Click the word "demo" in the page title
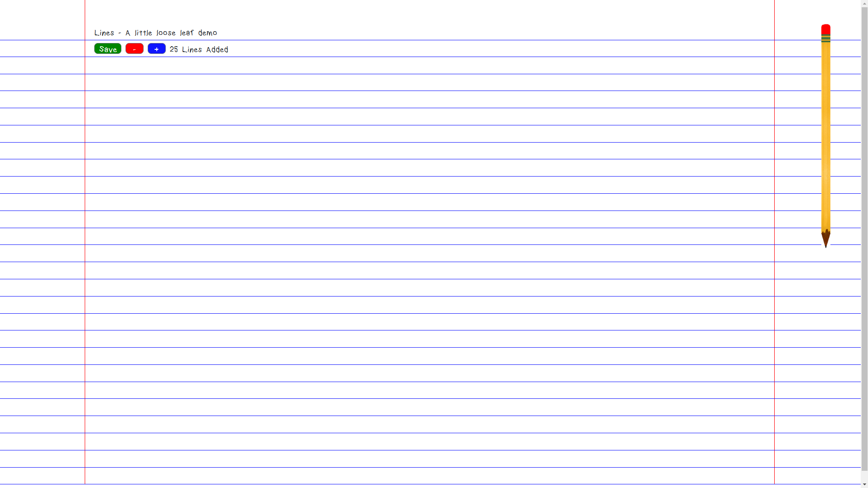Viewport: 868px width, 488px height. tap(207, 33)
